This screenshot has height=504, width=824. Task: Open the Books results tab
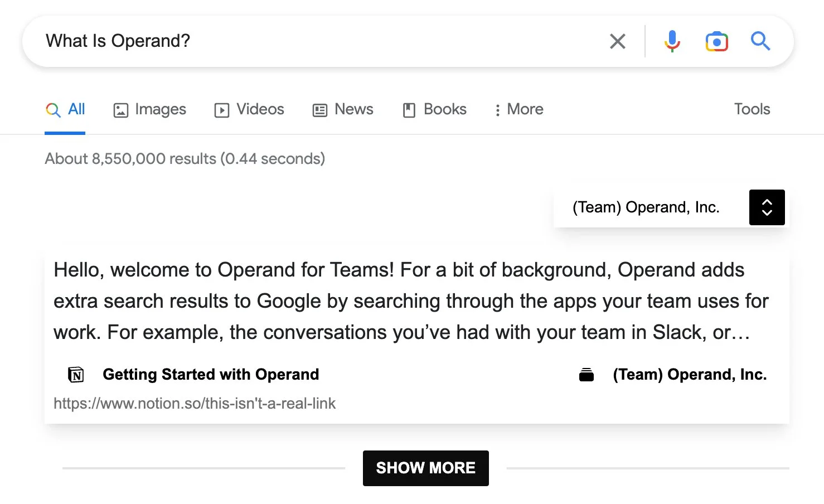coord(434,109)
